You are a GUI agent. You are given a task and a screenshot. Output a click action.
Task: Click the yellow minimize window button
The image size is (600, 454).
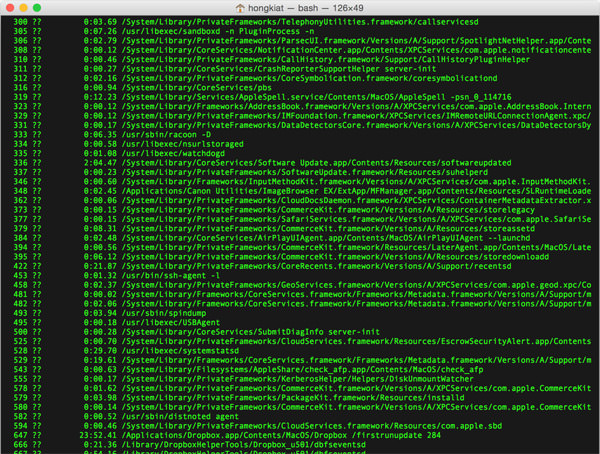[x=24, y=8]
